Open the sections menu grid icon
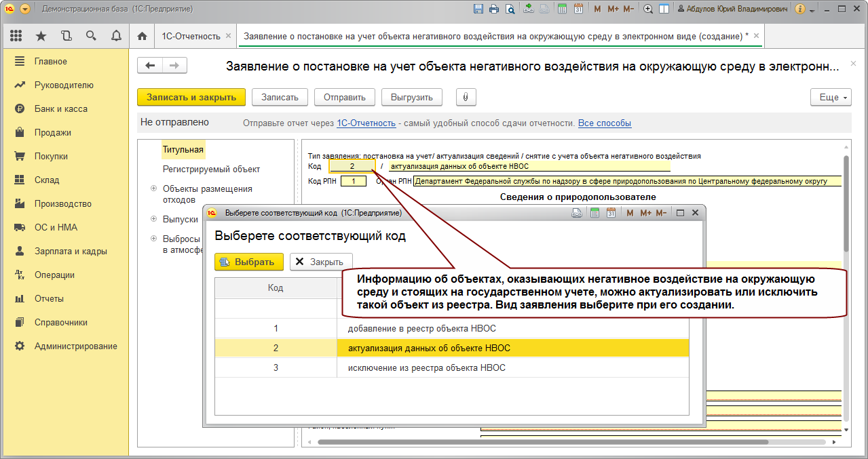 point(16,36)
